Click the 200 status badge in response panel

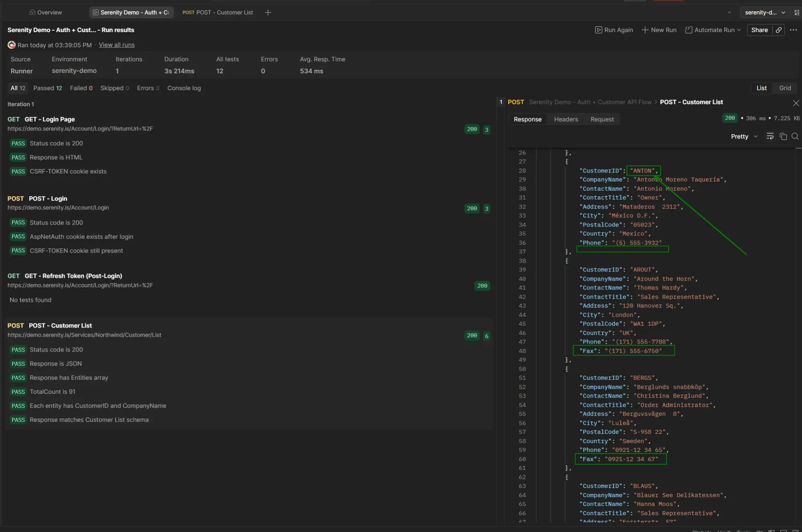coord(730,118)
